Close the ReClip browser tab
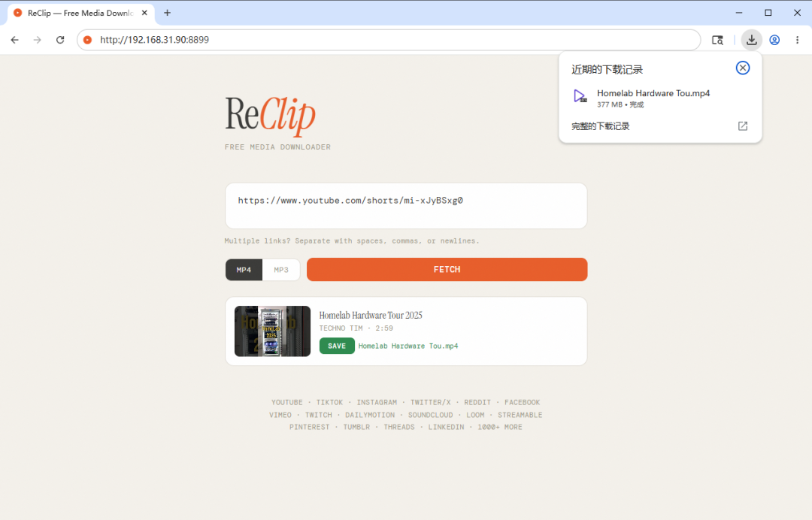Screen dimensions: 812x520 tap(144, 13)
